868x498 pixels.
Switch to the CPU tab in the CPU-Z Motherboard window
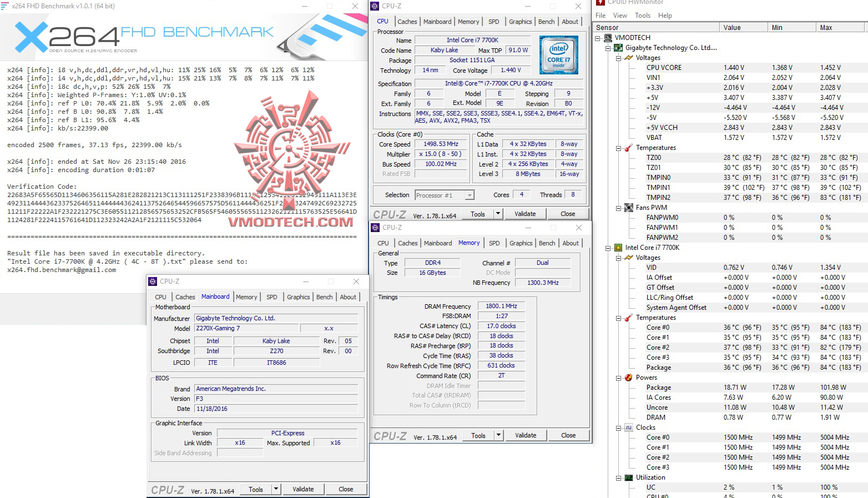160,297
